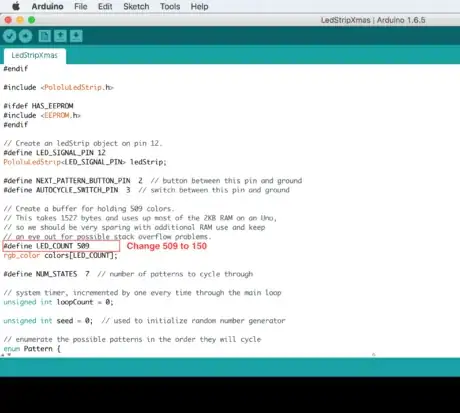Click comment 'Create a buffer for holding 509 colors.'
The width and height of the screenshot is (460, 413).
pos(89,209)
